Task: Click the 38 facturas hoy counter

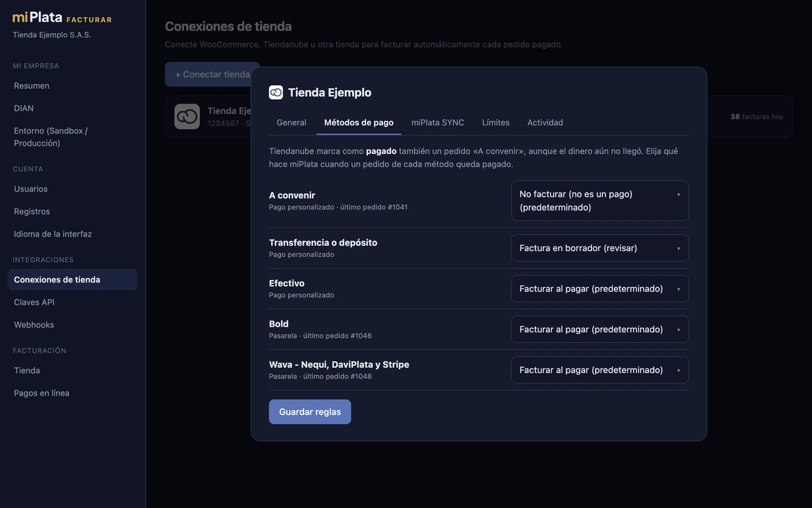Action: point(757,117)
